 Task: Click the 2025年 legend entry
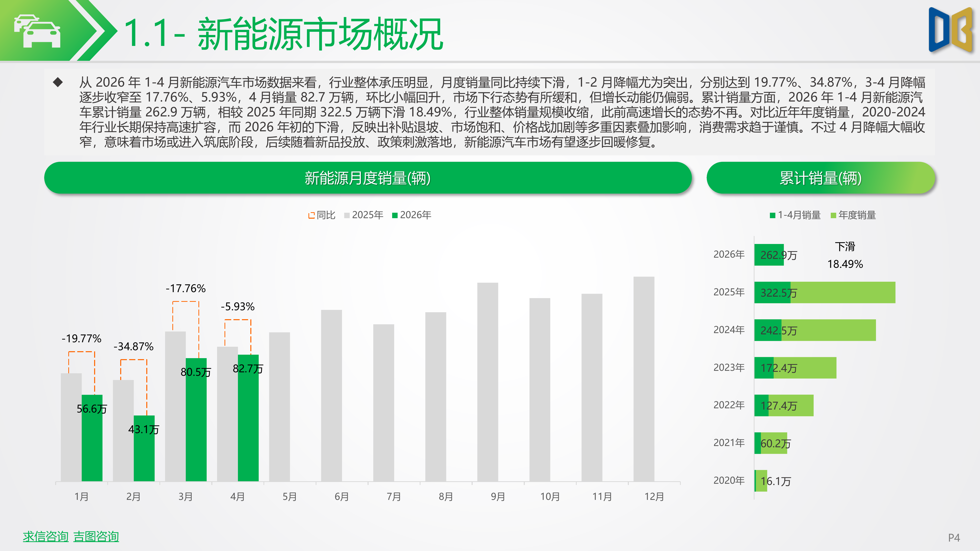[x=363, y=215]
